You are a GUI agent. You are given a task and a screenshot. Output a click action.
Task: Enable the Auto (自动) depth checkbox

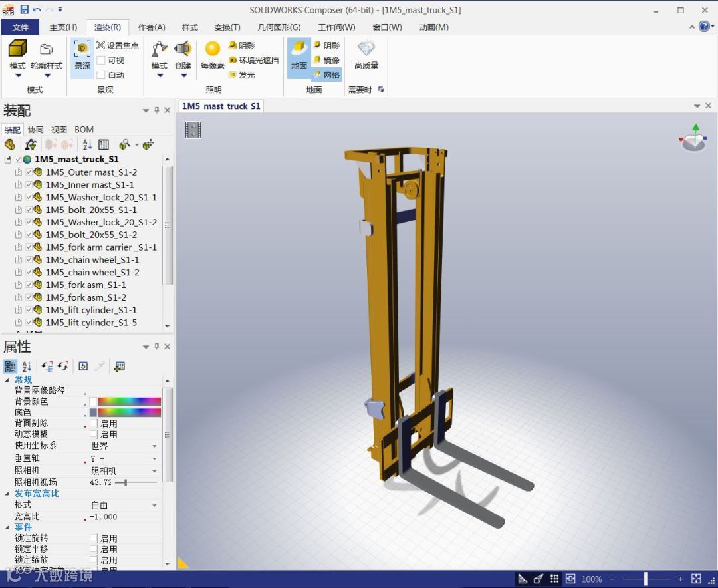101,75
